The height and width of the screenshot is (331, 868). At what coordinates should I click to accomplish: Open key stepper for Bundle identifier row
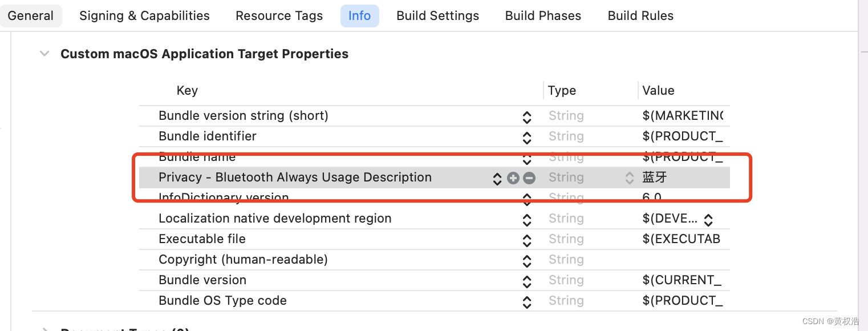click(527, 138)
